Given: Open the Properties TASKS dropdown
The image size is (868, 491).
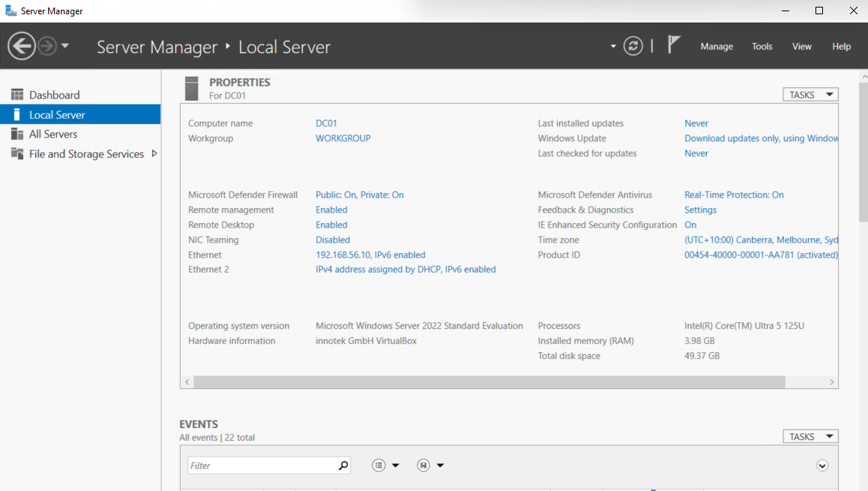Looking at the screenshot, I should [810, 95].
